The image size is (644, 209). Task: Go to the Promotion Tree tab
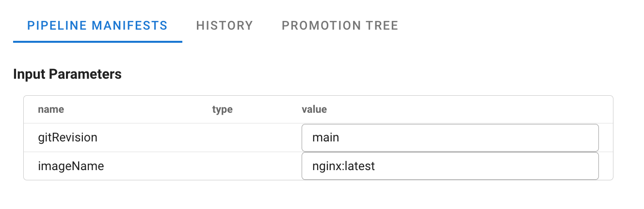pos(340,26)
